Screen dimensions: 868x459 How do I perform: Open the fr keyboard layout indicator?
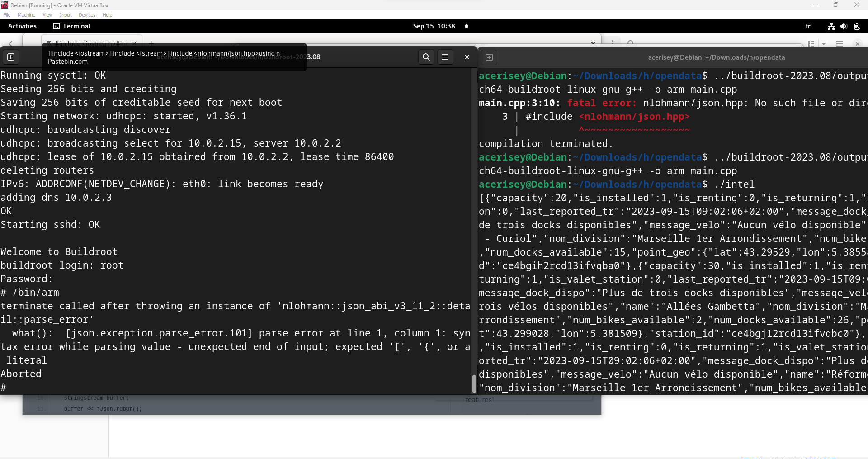pos(808,26)
